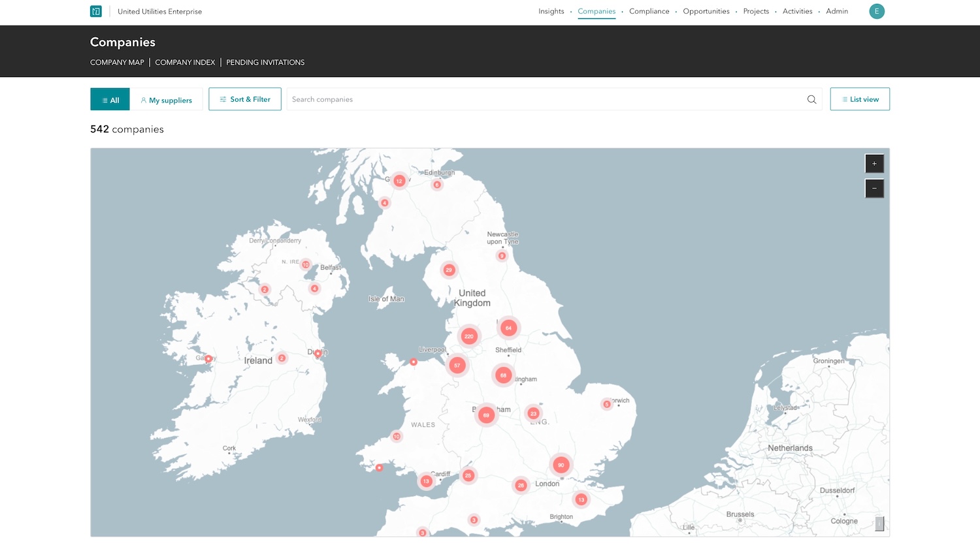Zoom in on the map with plus icon

874,163
